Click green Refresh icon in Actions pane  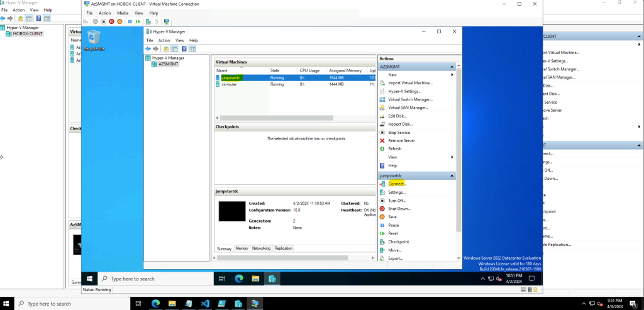tap(382, 148)
